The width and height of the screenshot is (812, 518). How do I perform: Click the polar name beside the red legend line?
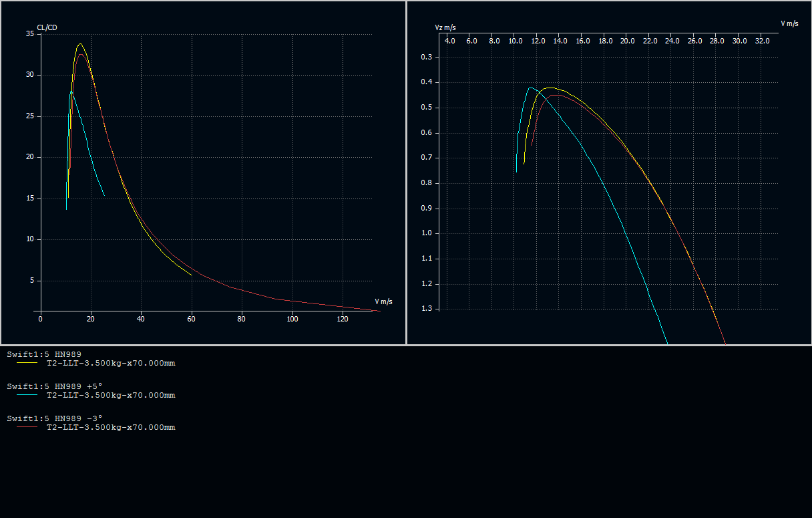[x=110, y=428]
